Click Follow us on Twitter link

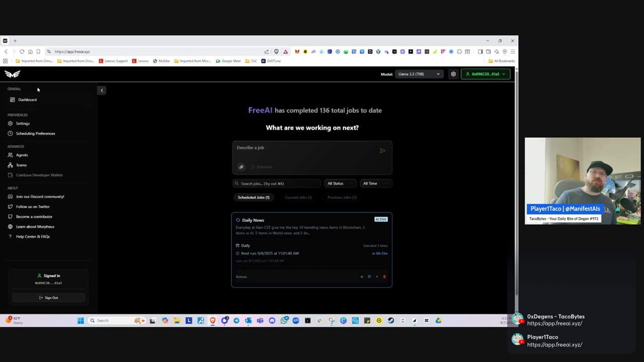click(29, 207)
